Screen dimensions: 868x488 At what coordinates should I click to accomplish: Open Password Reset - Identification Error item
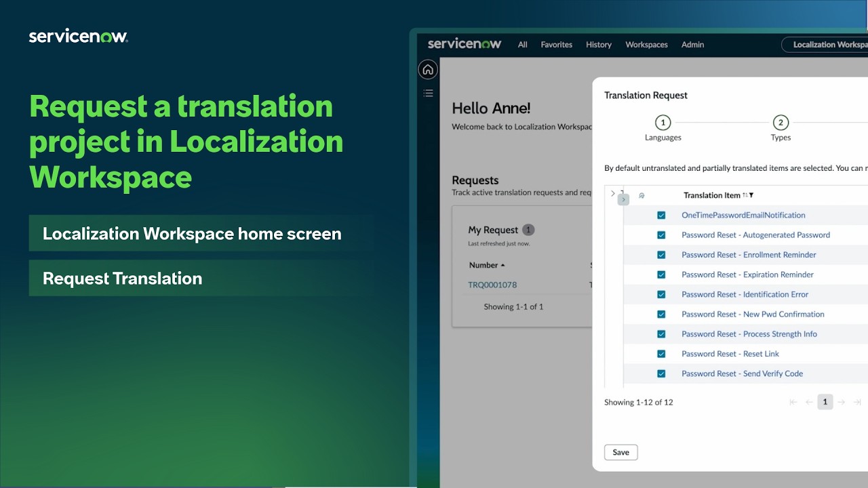coord(745,294)
